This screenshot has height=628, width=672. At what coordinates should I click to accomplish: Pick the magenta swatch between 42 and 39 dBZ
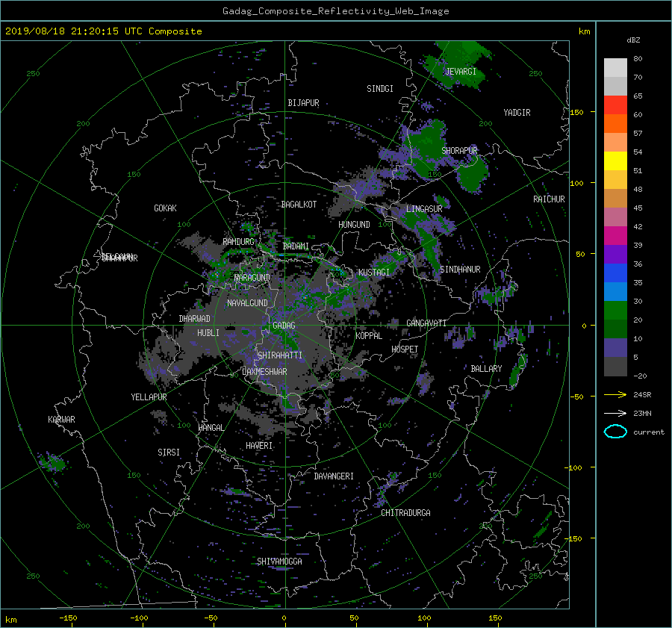click(615, 236)
